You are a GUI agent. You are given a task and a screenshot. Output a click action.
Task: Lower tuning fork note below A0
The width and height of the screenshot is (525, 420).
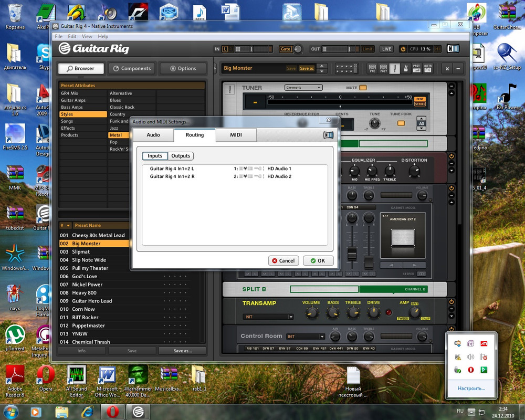click(421, 129)
